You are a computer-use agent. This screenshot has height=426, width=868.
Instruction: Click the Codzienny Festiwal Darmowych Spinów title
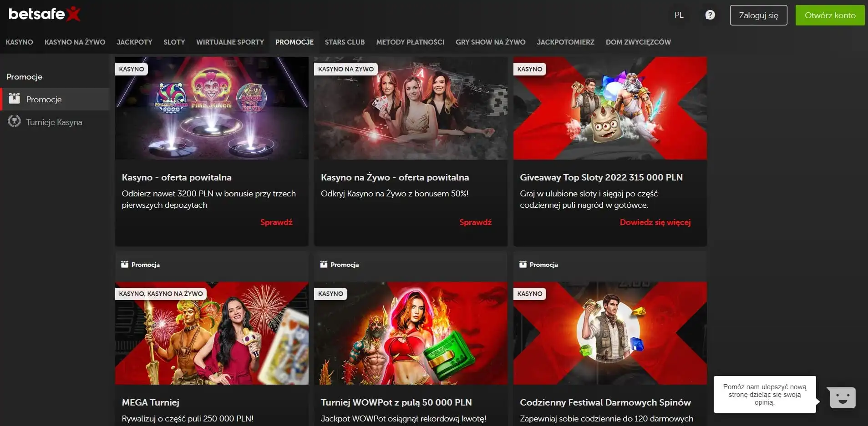(605, 402)
